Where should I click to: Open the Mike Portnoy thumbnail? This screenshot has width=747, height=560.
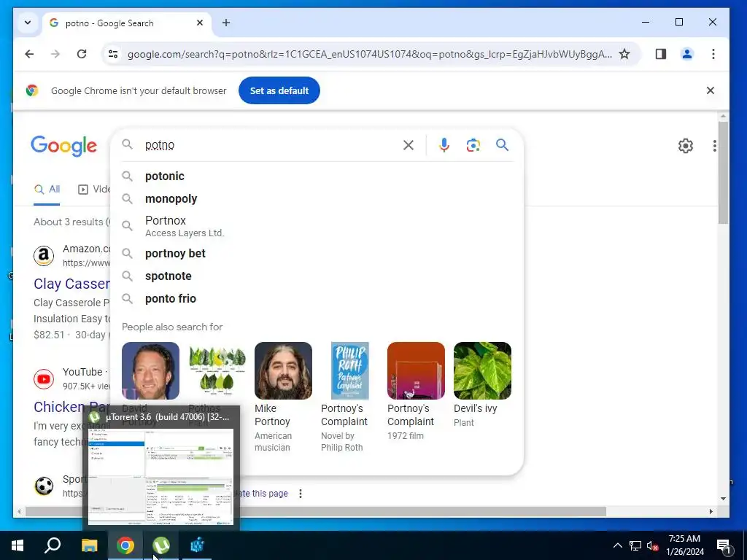[x=284, y=370]
